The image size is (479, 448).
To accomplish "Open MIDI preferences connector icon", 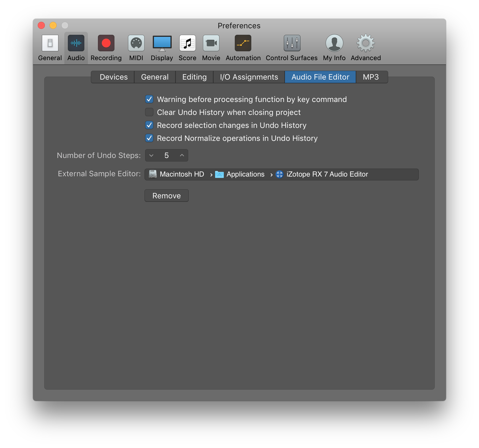I will (x=136, y=43).
